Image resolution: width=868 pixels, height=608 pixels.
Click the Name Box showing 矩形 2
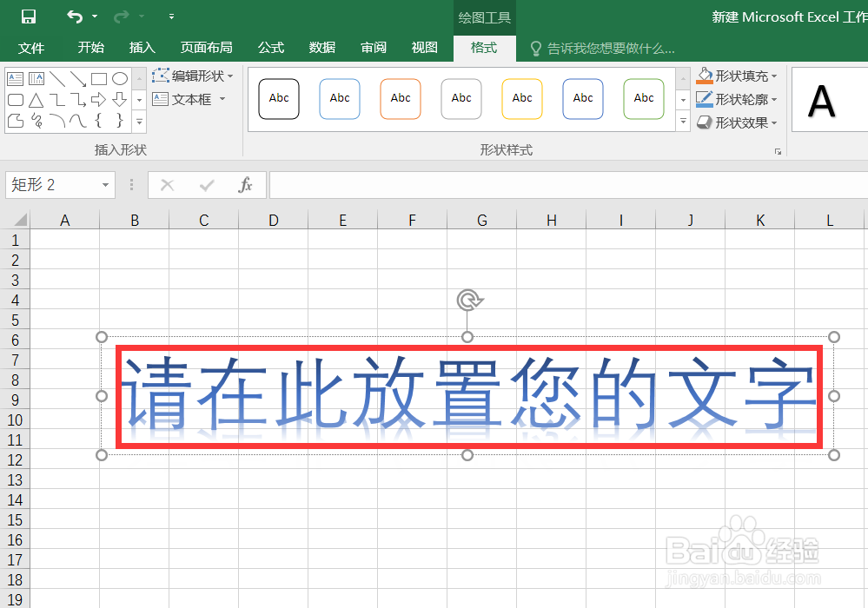coord(52,184)
